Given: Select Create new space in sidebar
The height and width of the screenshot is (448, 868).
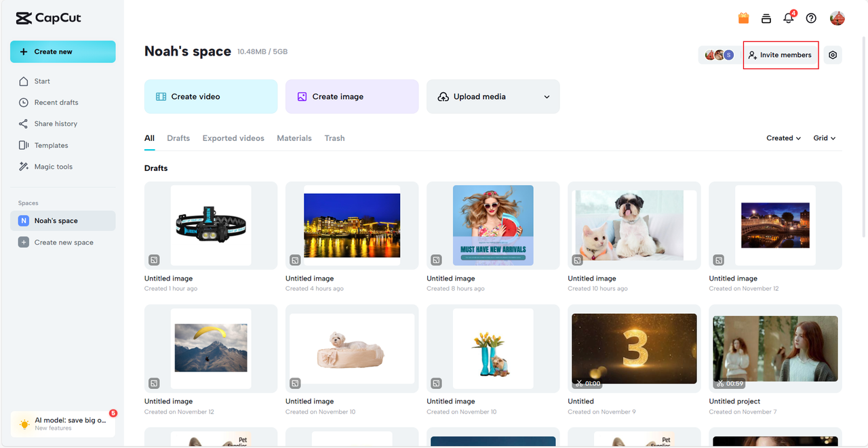Looking at the screenshot, I should [62, 242].
